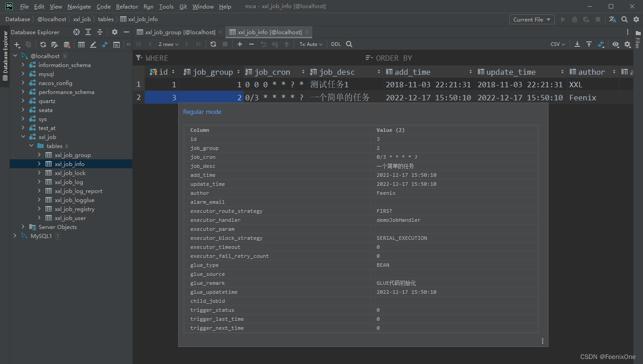This screenshot has height=364, width=643.
Task: Click the Find magnifier icon next to DDL
Action: (x=349, y=44)
